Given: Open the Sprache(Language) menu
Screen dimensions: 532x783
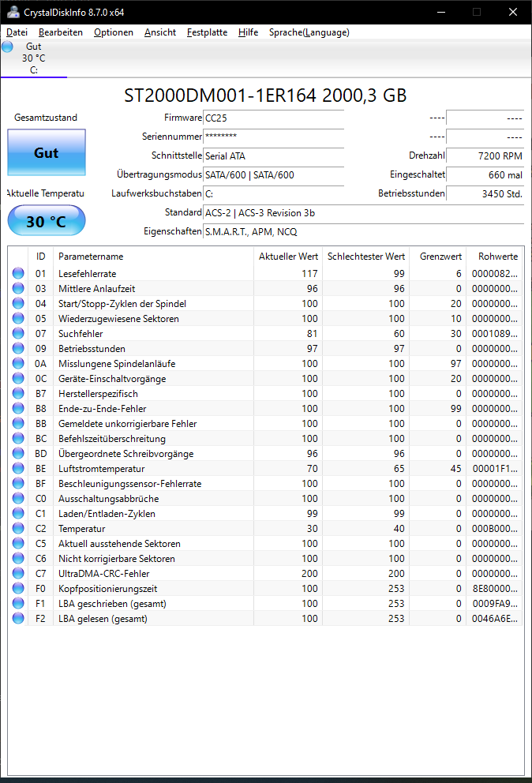Looking at the screenshot, I should pos(309,32).
